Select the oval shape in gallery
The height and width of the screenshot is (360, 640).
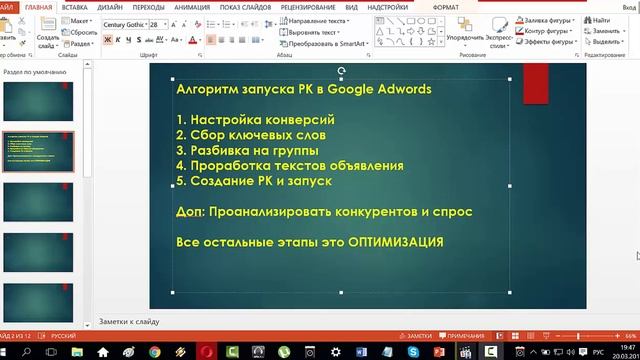(x=421, y=21)
